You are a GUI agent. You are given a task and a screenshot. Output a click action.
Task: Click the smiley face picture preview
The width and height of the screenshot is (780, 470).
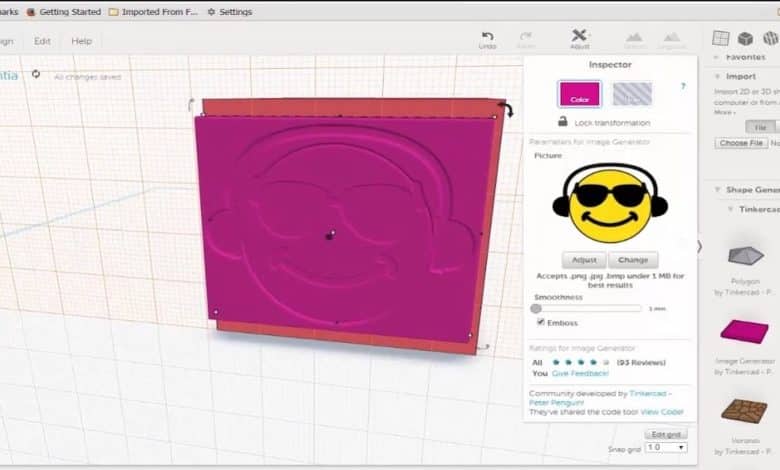click(610, 203)
